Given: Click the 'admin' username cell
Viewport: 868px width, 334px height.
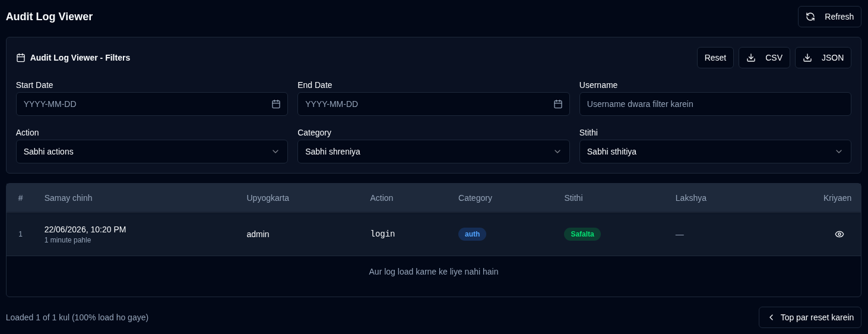Looking at the screenshot, I should click(x=258, y=234).
